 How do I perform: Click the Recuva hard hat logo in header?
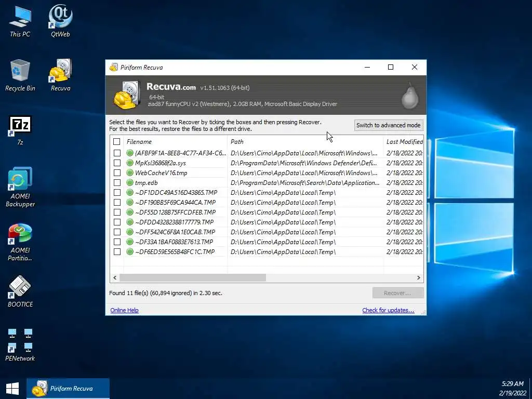[127, 95]
